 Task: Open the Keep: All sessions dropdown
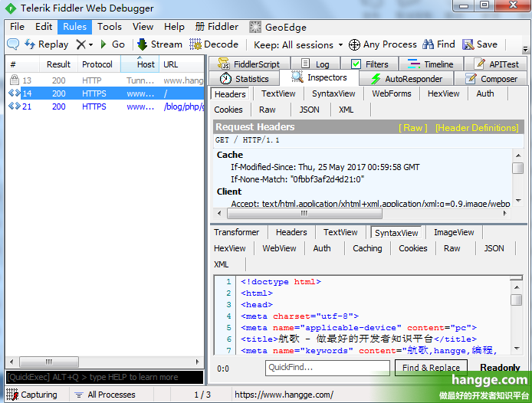[x=298, y=44]
